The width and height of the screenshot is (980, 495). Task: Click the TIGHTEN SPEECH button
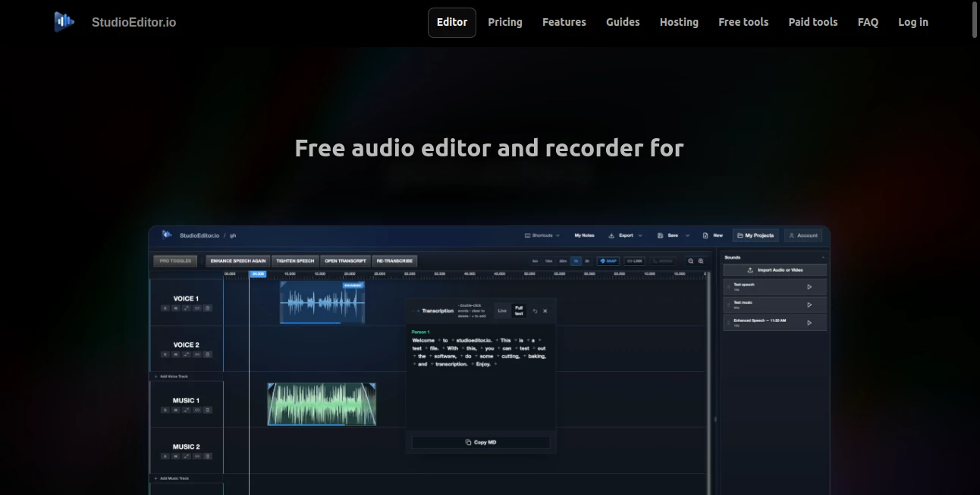coord(295,261)
